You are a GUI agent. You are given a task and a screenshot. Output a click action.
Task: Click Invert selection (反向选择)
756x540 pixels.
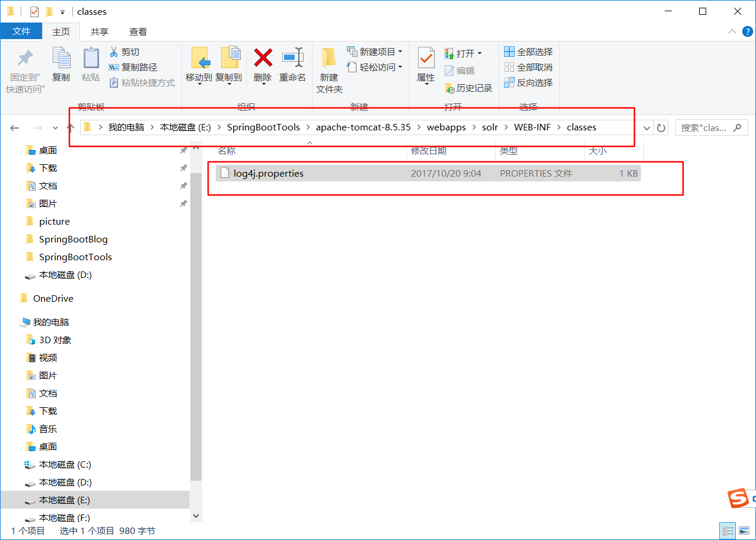528,82
